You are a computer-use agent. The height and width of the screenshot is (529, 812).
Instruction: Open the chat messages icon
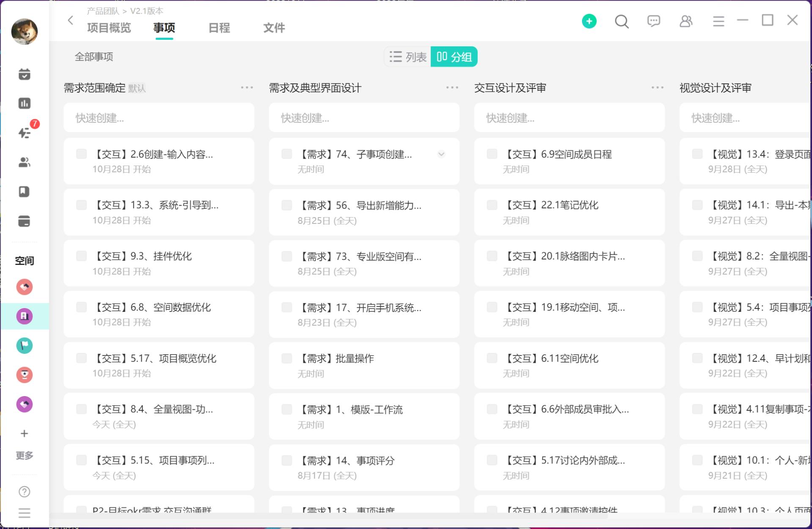[x=653, y=21]
